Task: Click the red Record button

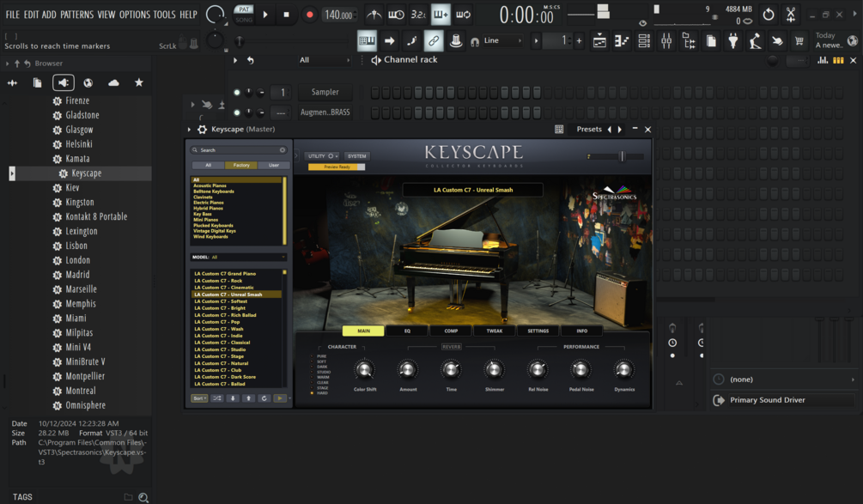Action: click(309, 15)
